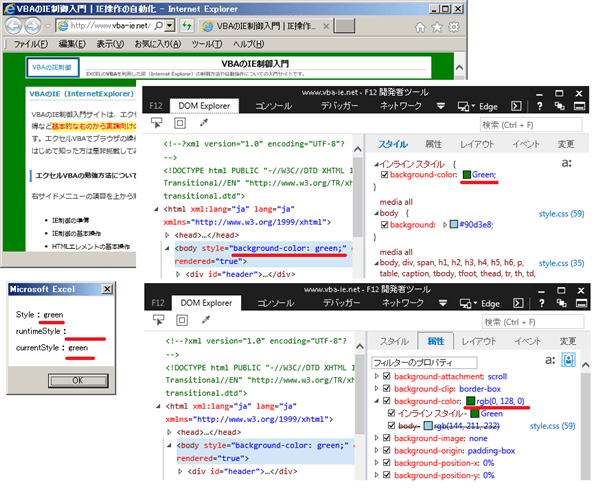This screenshot has width=600, height=489.
Task: Click the フィルターのプロパティ filter input field
Action: click(424, 362)
